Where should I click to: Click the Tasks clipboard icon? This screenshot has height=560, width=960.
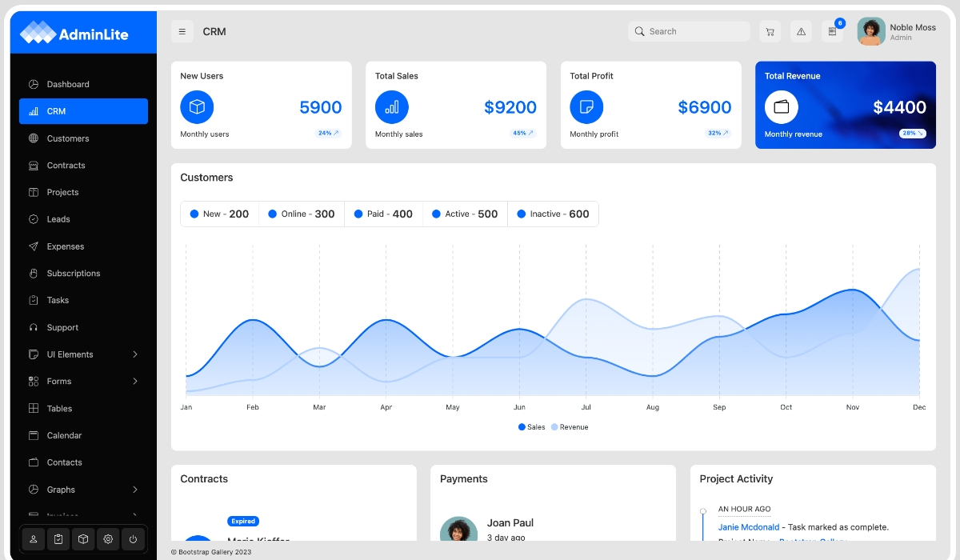[34, 300]
